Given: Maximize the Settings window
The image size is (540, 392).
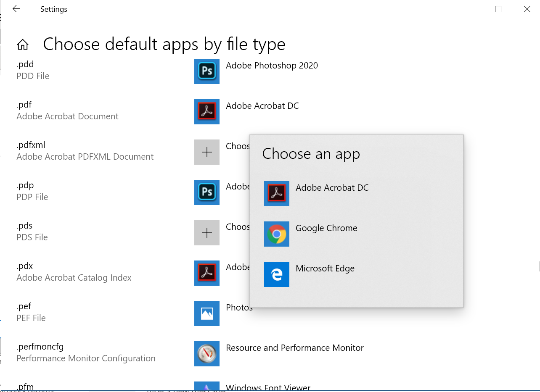Looking at the screenshot, I should coord(498,9).
